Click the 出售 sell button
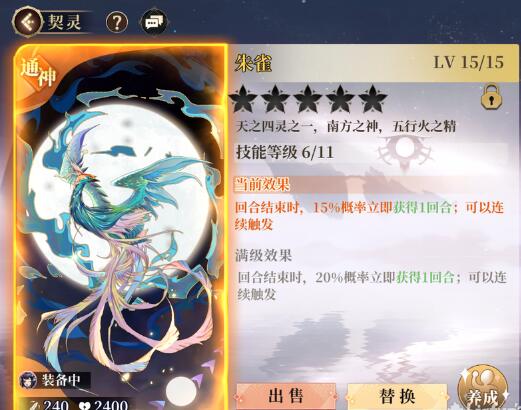The height and width of the screenshot is (410, 521). coord(286,396)
